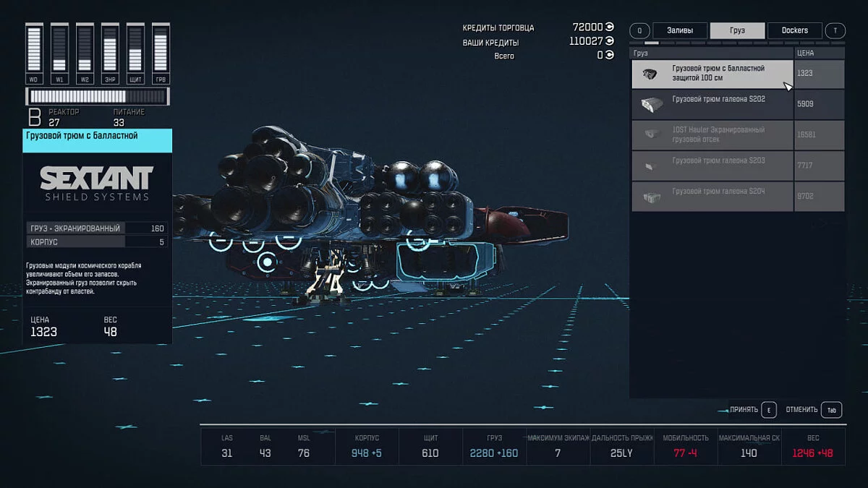
Task: Click the Sextant Shield Systems logo
Action: click(97, 184)
